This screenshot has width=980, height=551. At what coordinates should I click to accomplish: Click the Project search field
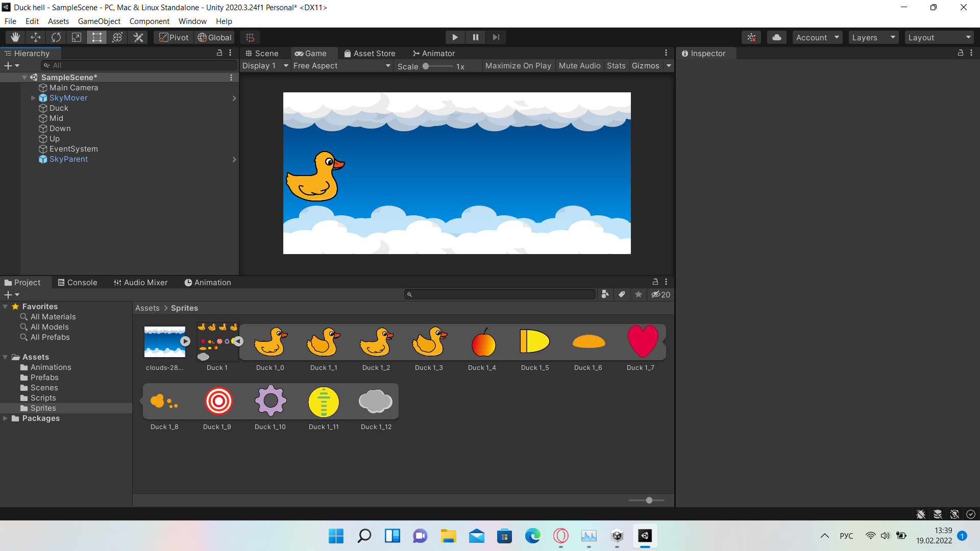pyautogui.click(x=500, y=294)
